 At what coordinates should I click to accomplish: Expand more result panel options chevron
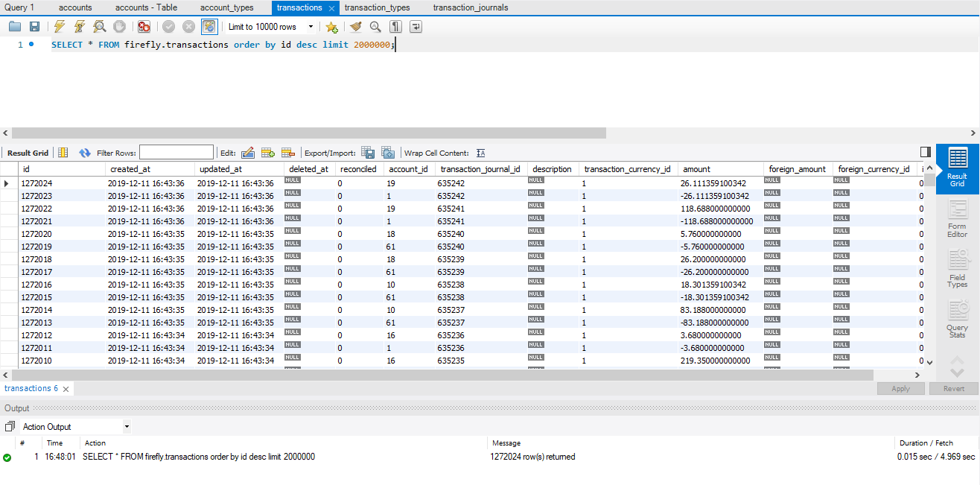957,372
